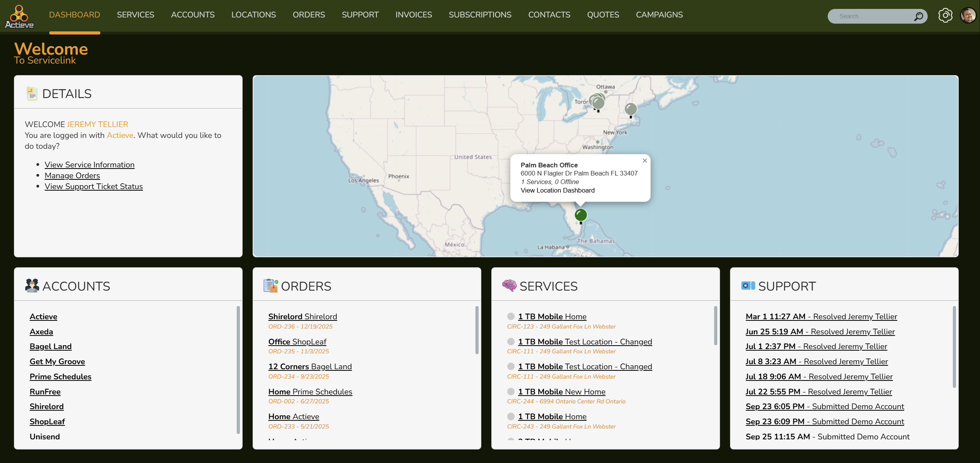Image resolution: width=980 pixels, height=463 pixels.
Task: Open Jun 25 5:19 AM resolved ticket
Action: click(x=820, y=332)
